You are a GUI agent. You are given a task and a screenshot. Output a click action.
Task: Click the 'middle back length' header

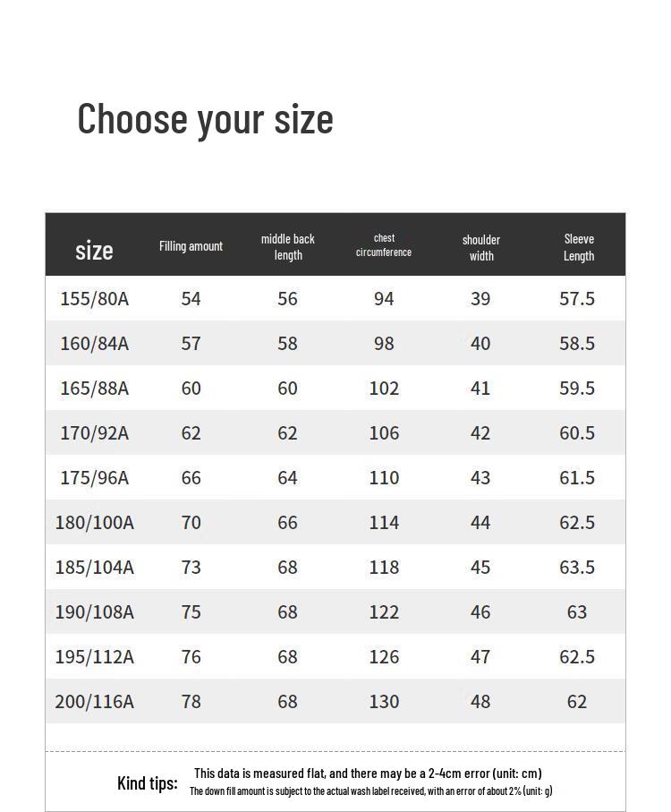[x=287, y=247]
